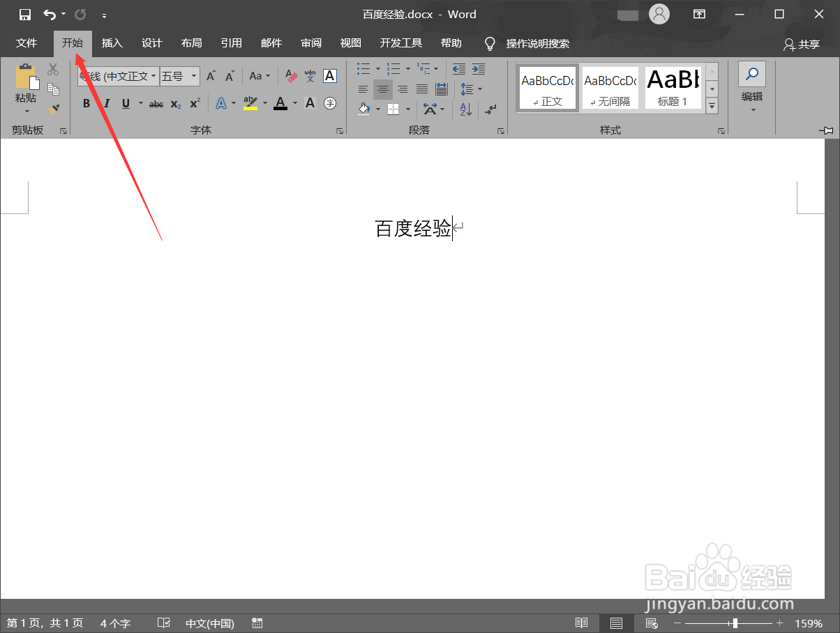The image size is (840, 633).
Task: Click the 操作说明搜索 search box
Action: click(x=537, y=43)
